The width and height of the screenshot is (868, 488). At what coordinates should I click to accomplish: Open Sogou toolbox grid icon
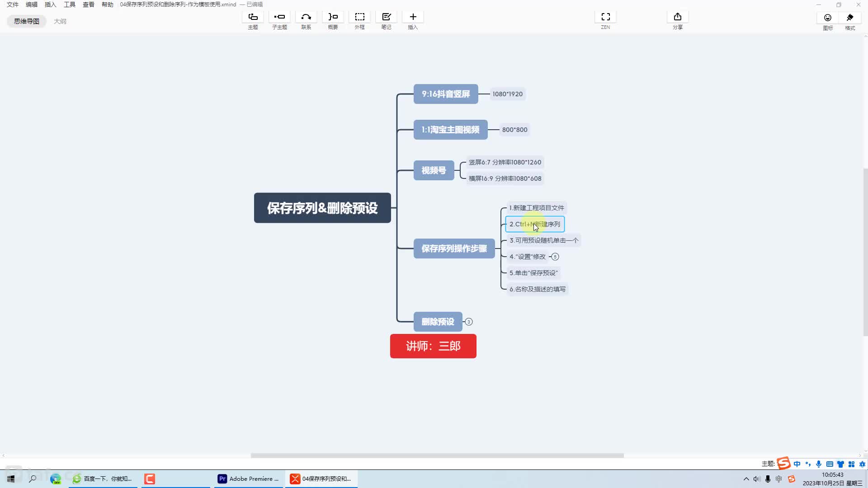tap(851, 464)
